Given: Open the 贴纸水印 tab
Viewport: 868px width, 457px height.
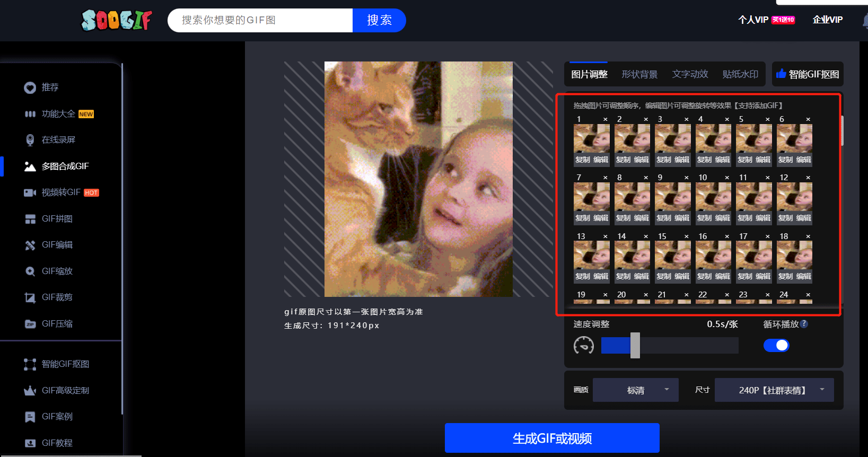Looking at the screenshot, I should point(740,74).
